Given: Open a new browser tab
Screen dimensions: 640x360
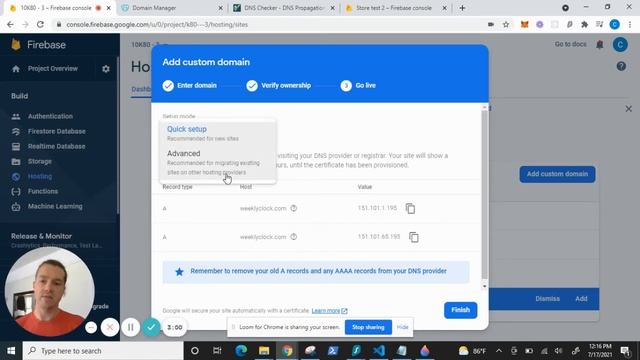Looking at the screenshot, I should [x=462, y=8].
